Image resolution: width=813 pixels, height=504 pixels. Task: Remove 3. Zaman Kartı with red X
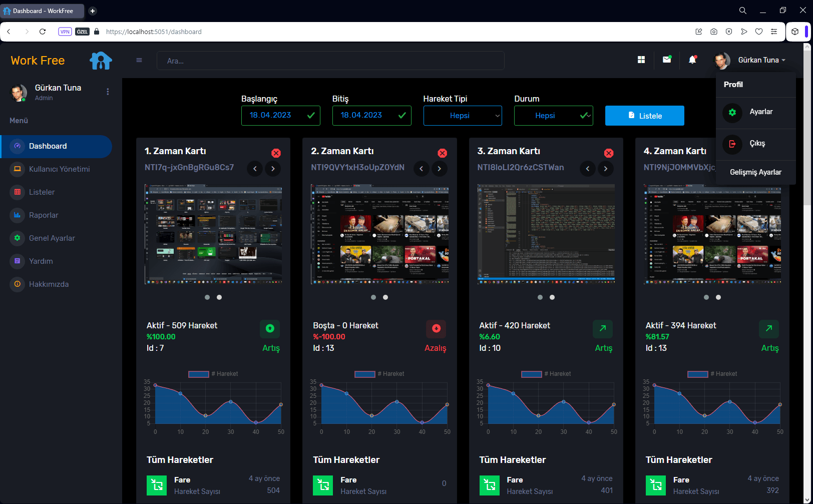pyautogui.click(x=608, y=153)
